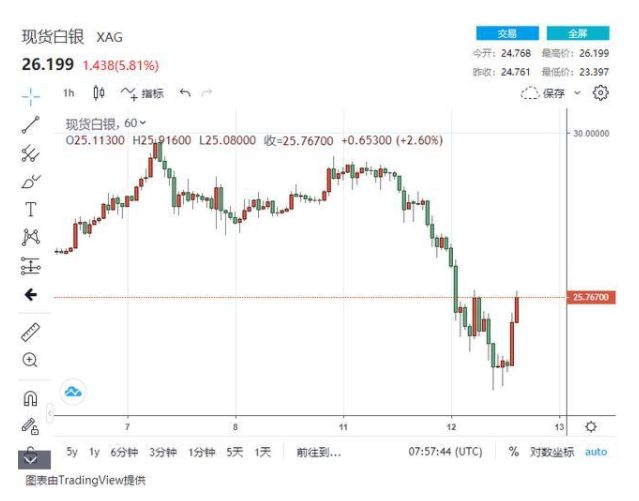Select the crosshair cursor tool
639x501 pixels.
pos(31,96)
